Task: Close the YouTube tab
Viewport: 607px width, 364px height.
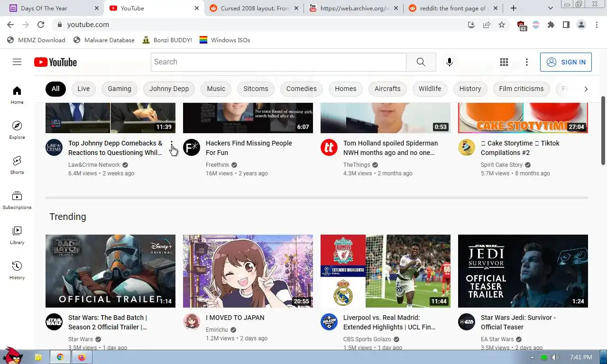Action: click(x=197, y=8)
